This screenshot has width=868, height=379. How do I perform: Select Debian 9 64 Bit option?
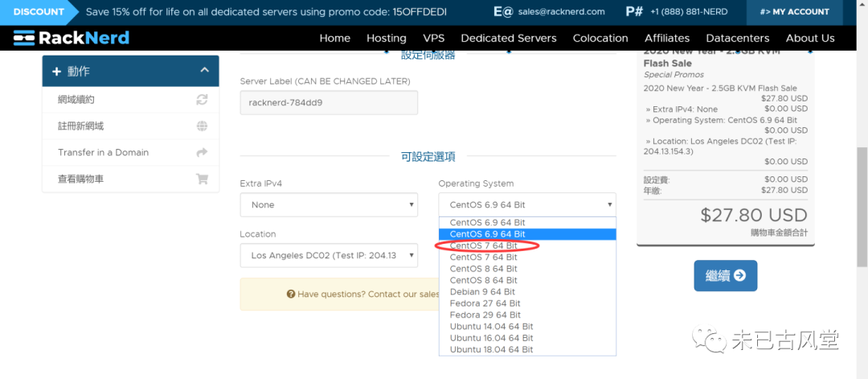point(527,292)
